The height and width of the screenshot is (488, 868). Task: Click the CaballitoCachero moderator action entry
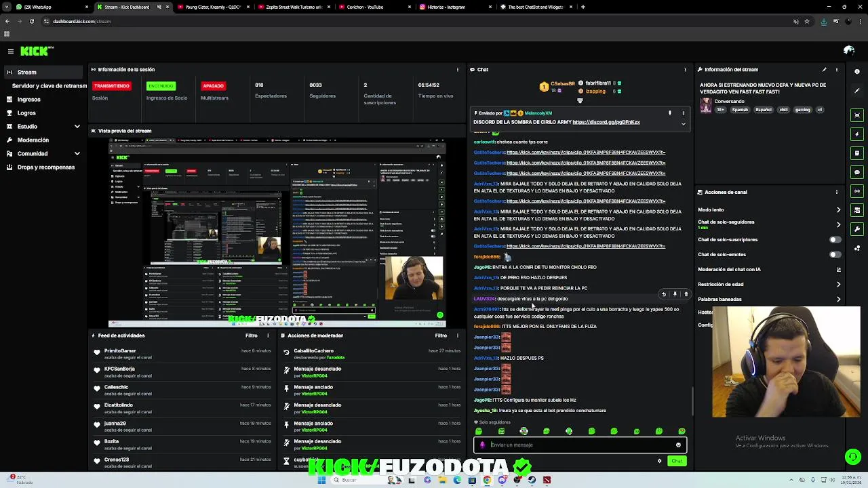point(372,354)
